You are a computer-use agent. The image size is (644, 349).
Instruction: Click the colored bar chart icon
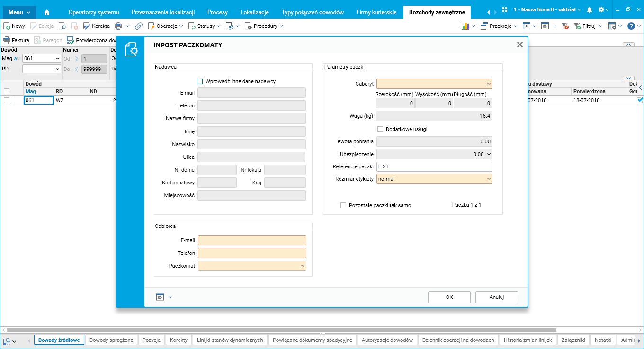click(465, 26)
